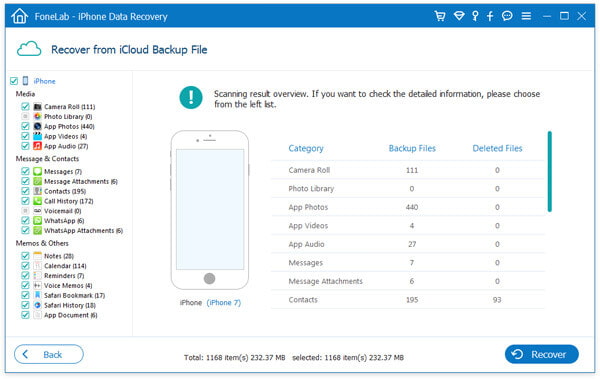The height and width of the screenshot is (379, 600).
Task: Click the App Document icon
Action: [37, 315]
